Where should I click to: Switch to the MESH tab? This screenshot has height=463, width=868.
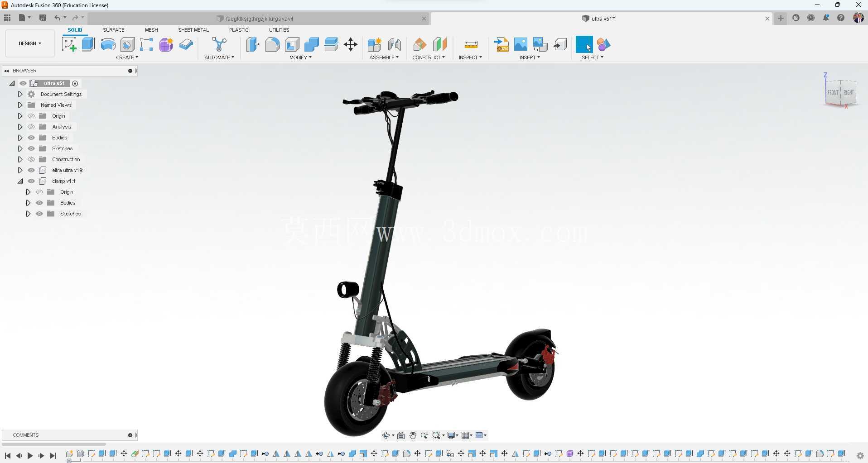(151, 30)
